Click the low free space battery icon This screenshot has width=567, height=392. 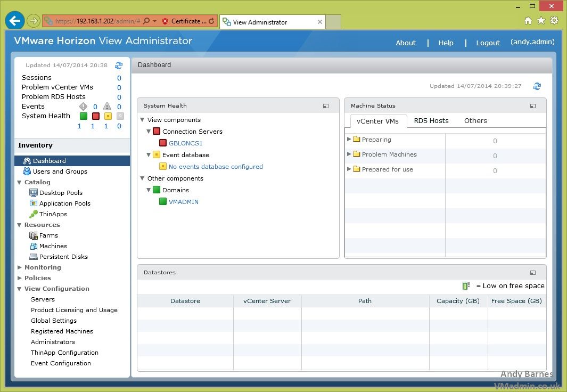coord(466,285)
